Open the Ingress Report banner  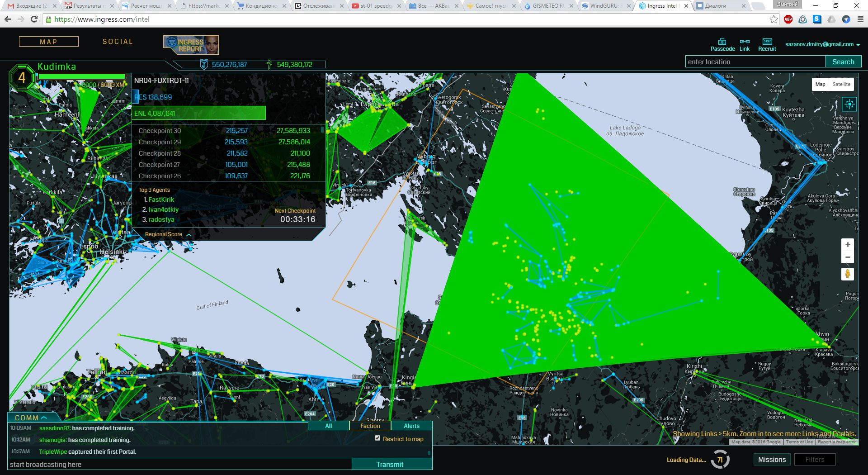pyautogui.click(x=191, y=45)
